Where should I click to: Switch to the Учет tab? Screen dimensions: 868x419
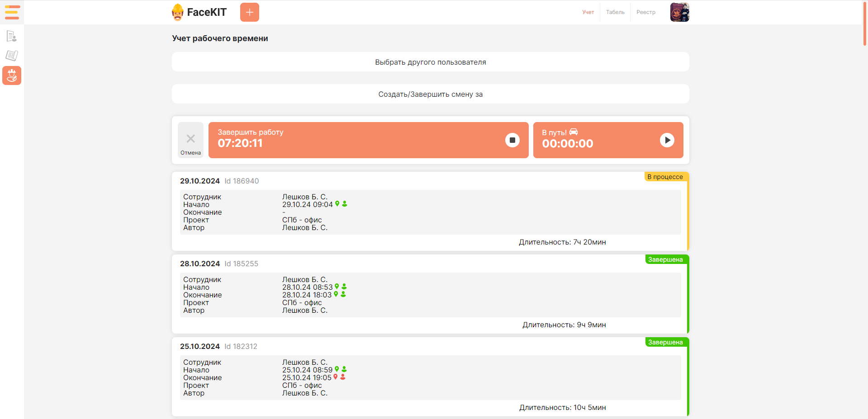click(588, 12)
